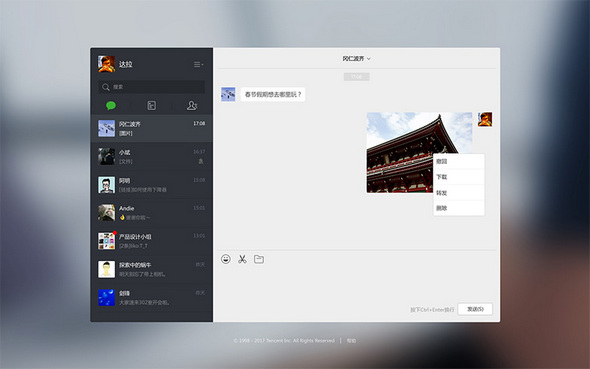Click into the message input area
This screenshot has width=590, height=369.
pos(356,284)
